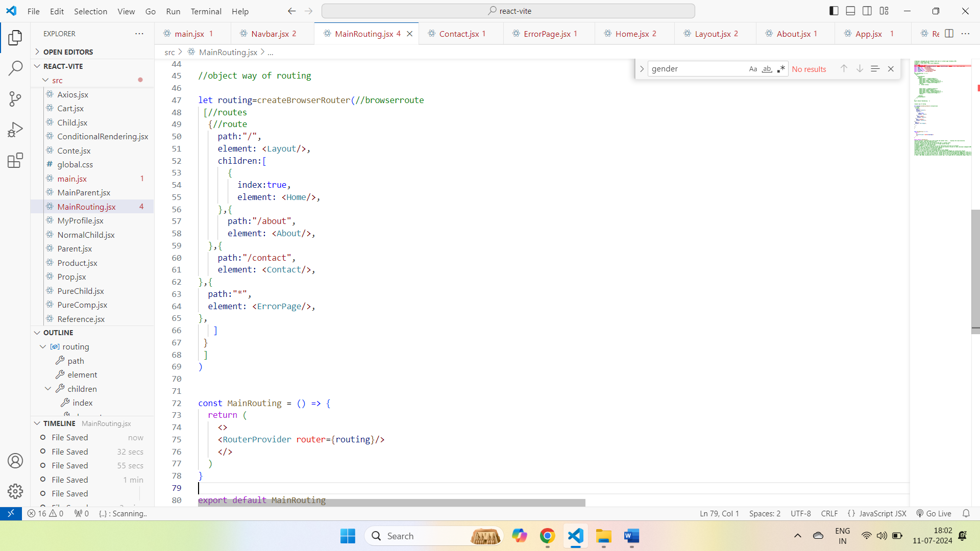The image size is (980, 551).
Task: Open Run and Debug view
Action: 15,130
